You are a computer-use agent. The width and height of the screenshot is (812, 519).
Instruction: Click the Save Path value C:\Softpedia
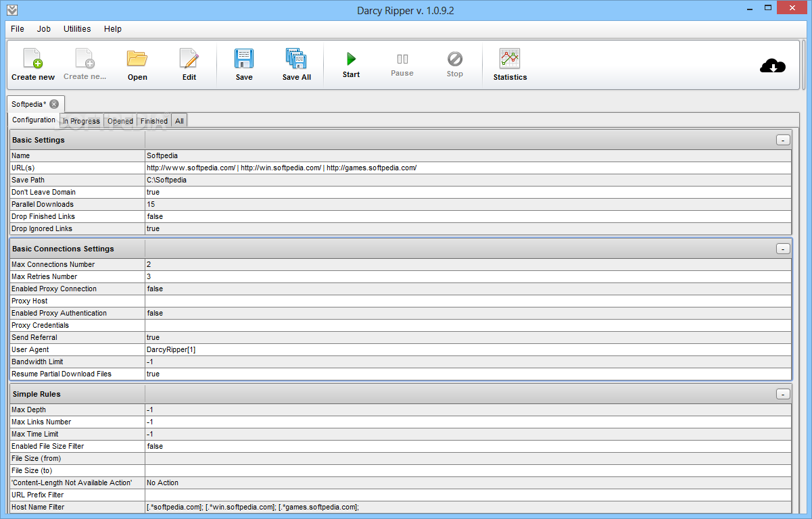pos(468,180)
